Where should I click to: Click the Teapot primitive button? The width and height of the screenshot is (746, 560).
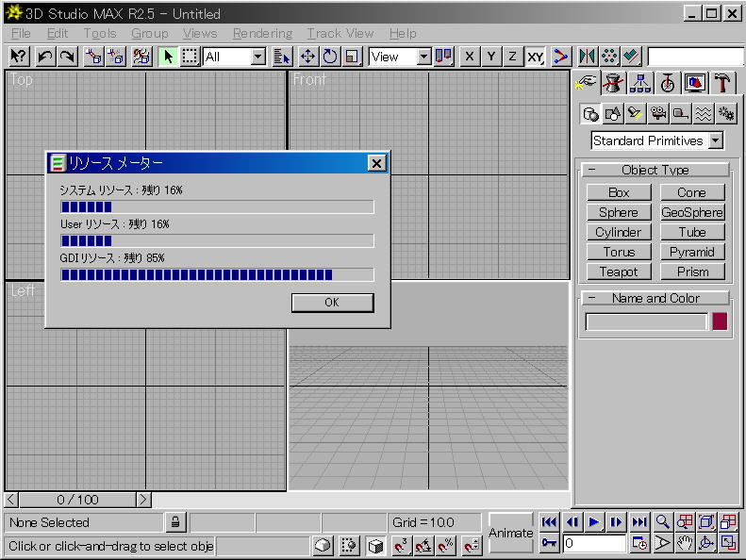click(x=619, y=272)
